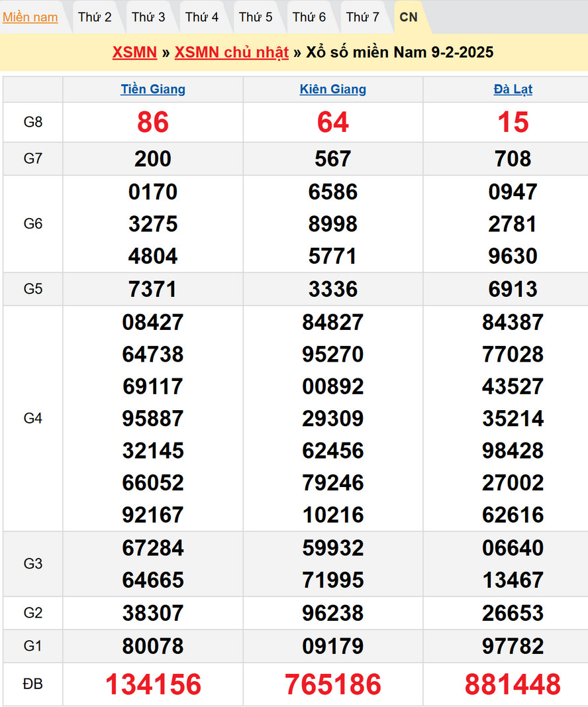Click the G7 number 567
The image size is (588, 707).
[333, 159]
